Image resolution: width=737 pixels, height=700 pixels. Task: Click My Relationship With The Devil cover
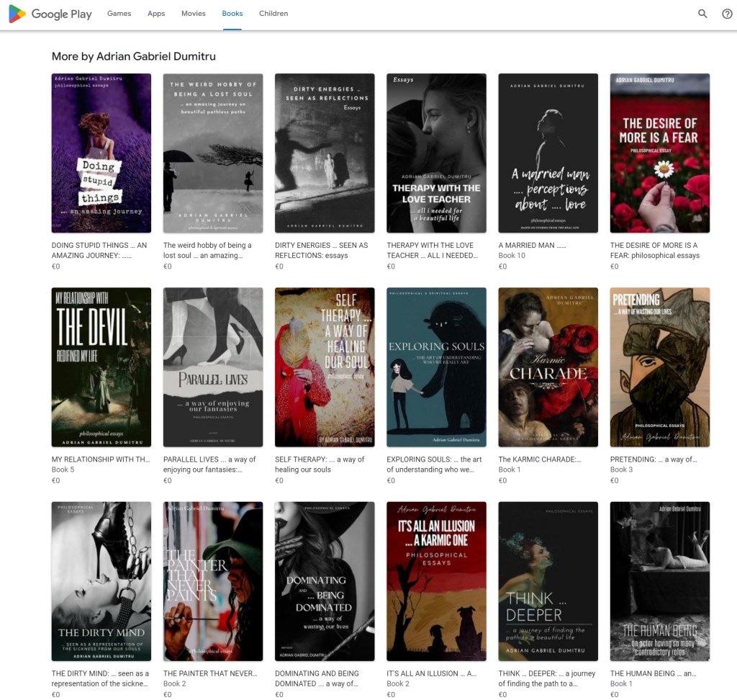click(101, 367)
